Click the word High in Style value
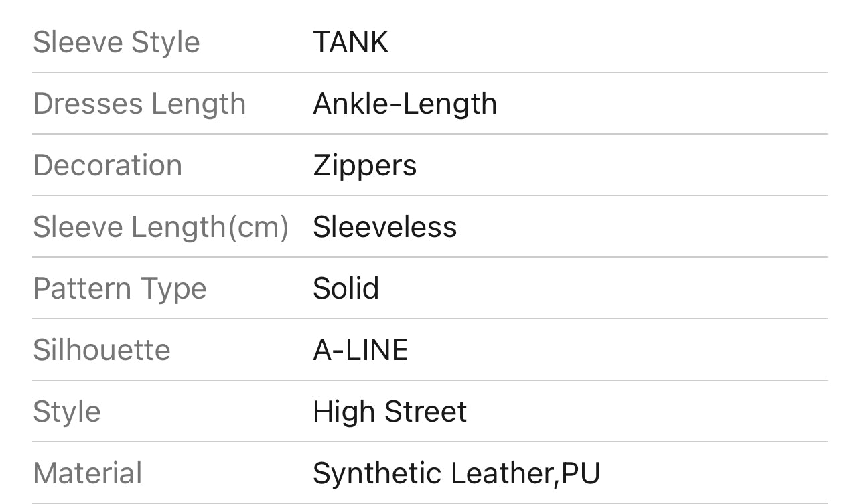Screen dimensions: 860x504 pyautogui.click(x=342, y=412)
